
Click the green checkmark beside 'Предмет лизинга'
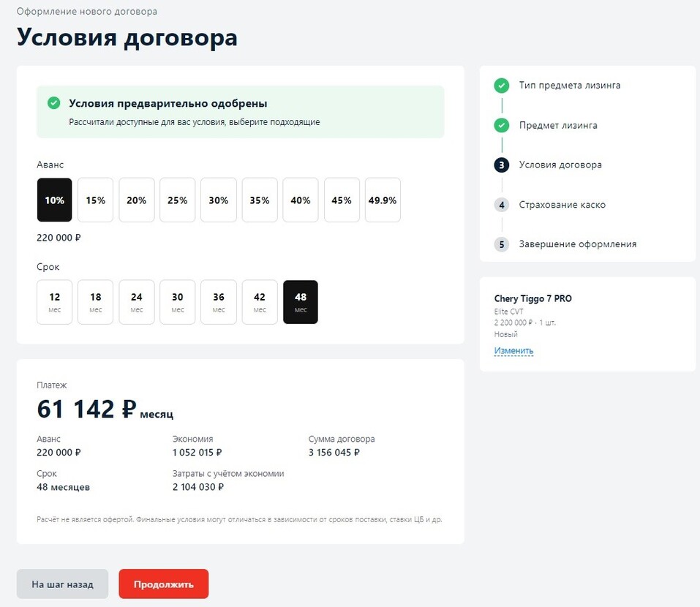501,125
